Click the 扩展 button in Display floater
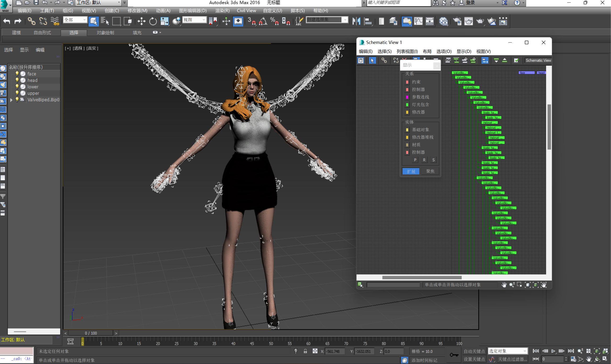Screen dimensions: 611x364 tap(411, 171)
